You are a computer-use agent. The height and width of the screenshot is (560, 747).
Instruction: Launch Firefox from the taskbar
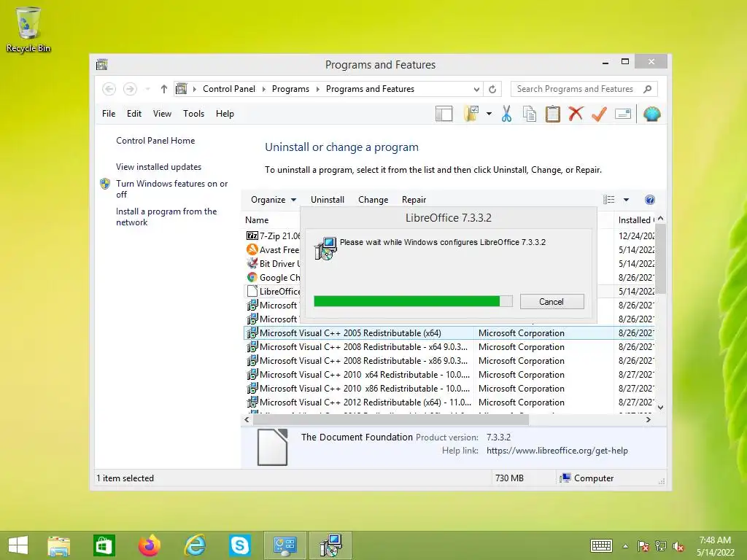tap(149, 545)
